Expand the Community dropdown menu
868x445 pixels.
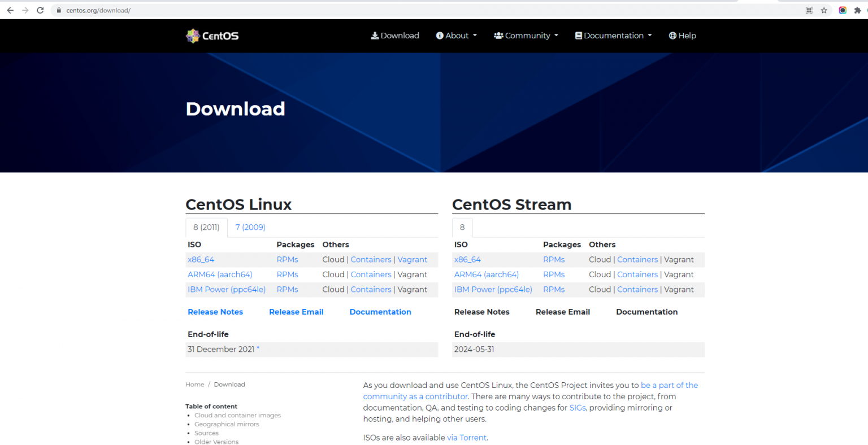[x=526, y=36]
